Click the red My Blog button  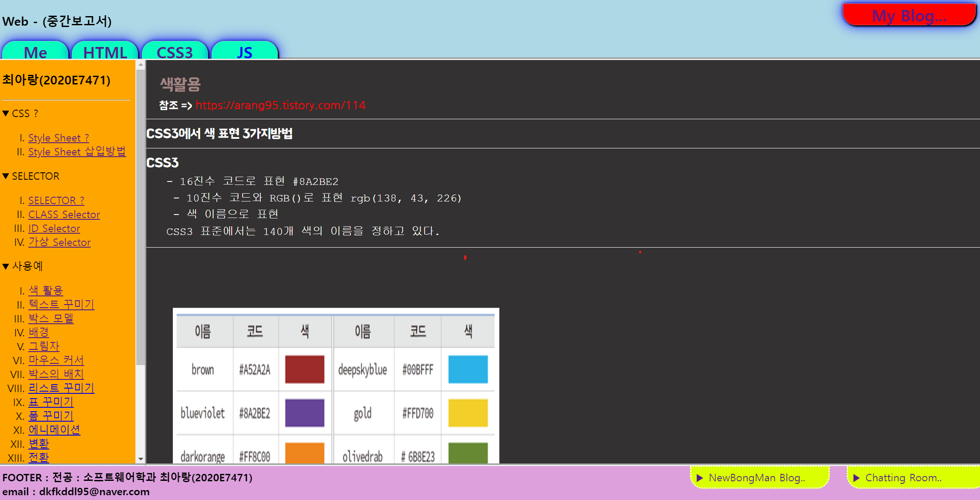909,16
